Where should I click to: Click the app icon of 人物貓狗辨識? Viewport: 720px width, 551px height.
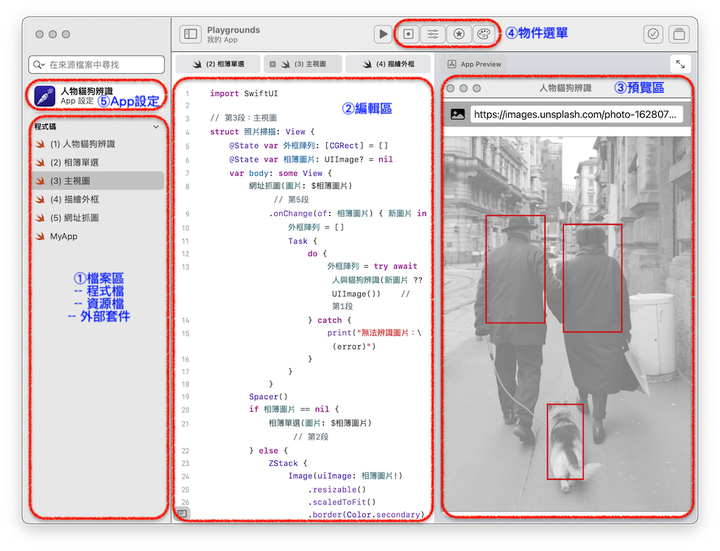[x=45, y=96]
